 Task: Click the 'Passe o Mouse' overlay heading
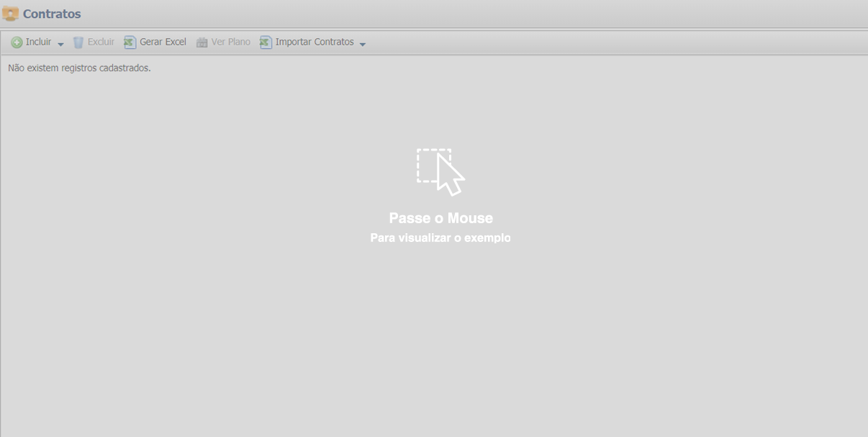[440, 218]
